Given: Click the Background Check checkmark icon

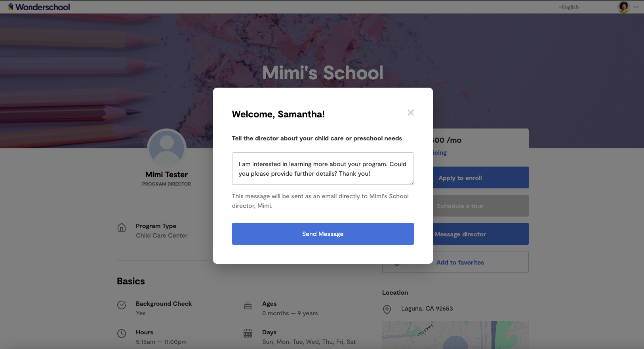Looking at the screenshot, I should coord(122,305).
